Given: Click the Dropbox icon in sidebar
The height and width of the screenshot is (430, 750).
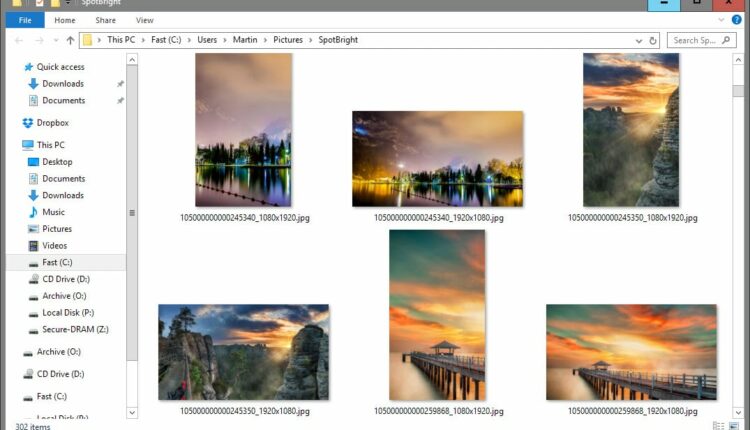Looking at the screenshot, I should point(28,123).
